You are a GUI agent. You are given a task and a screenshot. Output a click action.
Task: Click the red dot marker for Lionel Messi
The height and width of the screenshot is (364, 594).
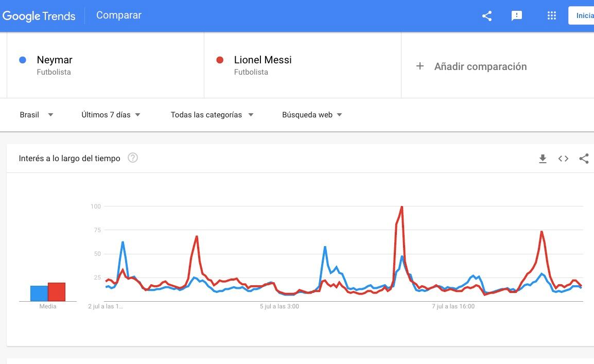tap(219, 60)
